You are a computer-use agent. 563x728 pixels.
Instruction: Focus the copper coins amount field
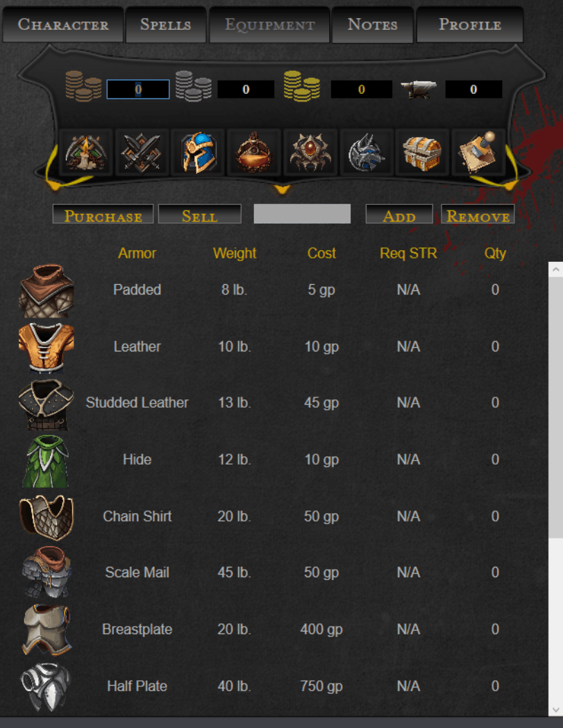(x=138, y=89)
